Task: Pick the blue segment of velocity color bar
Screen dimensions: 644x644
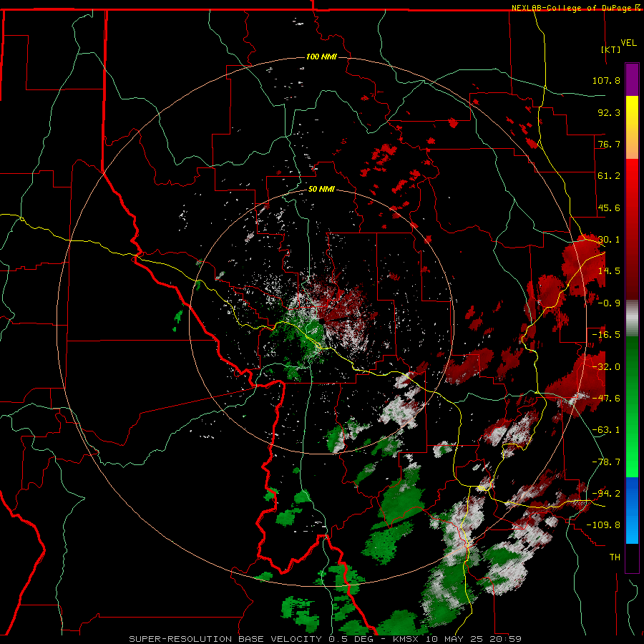Action: 632,510
